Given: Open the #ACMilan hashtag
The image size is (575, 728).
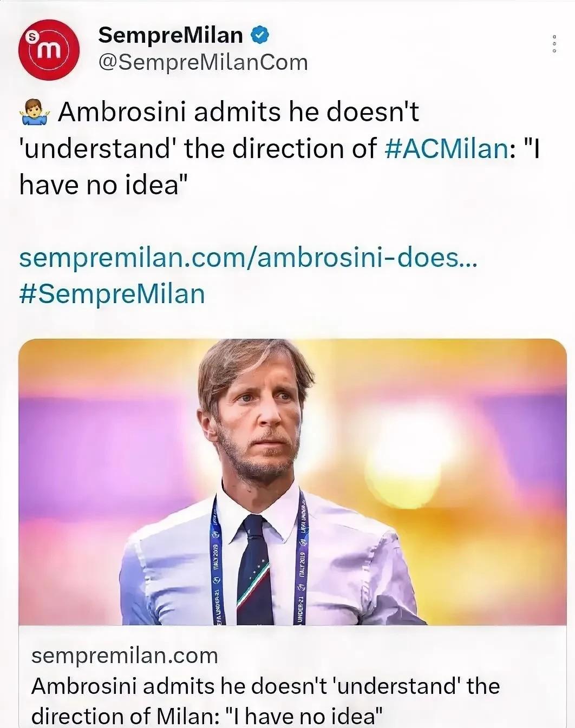Looking at the screenshot, I should [446, 148].
